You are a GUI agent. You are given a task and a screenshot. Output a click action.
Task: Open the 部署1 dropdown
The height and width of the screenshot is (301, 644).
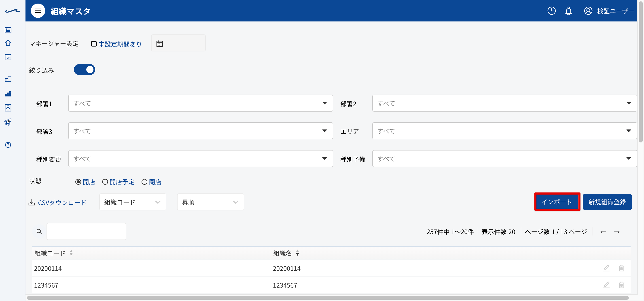tap(201, 103)
